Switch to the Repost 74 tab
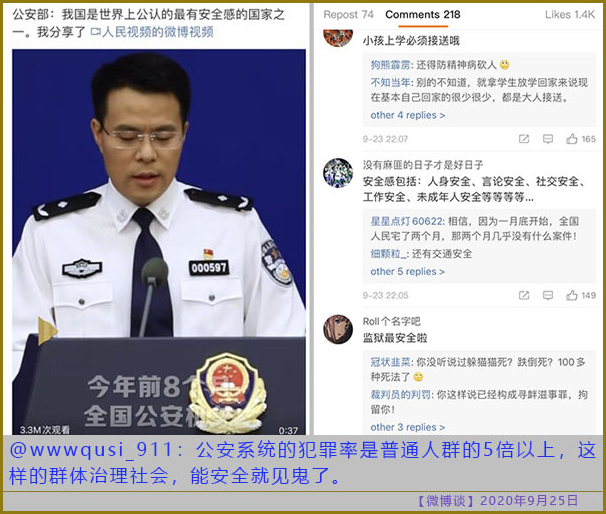606x514 pixels. [x=348, y=15]
